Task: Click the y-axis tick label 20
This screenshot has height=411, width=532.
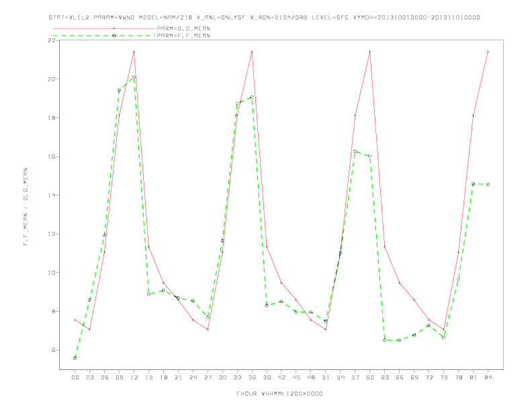Action: click(52, 79)
